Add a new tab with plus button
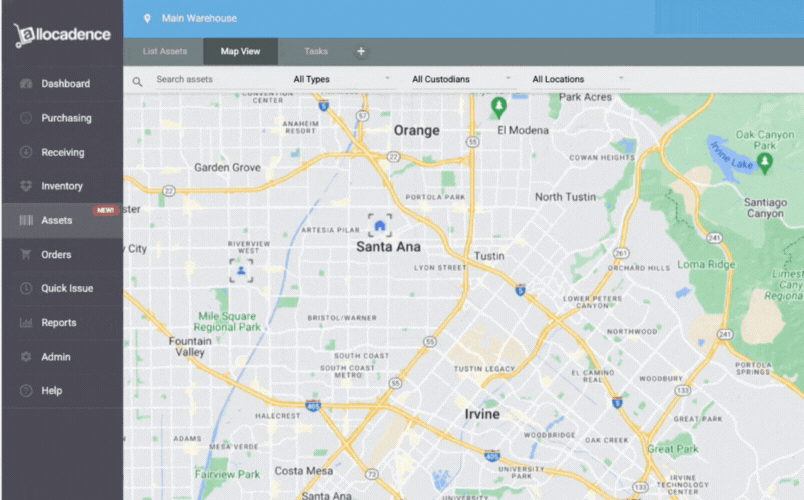Screen dimensions: 804x500 coord(361,51)
